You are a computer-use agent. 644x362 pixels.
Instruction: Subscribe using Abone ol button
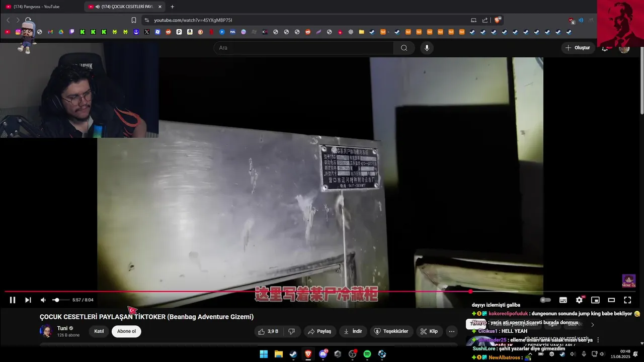(x=126, y=331)
